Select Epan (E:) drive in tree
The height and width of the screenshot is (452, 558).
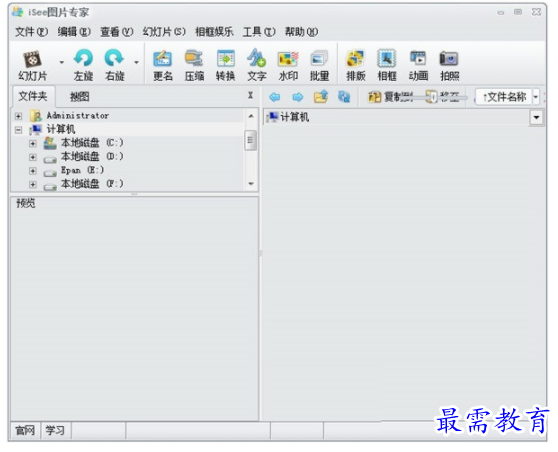tap(82, 170)
